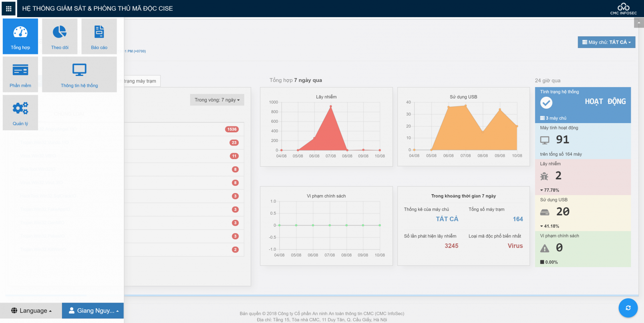Open the Quản lý gears tile

point(20,112)
